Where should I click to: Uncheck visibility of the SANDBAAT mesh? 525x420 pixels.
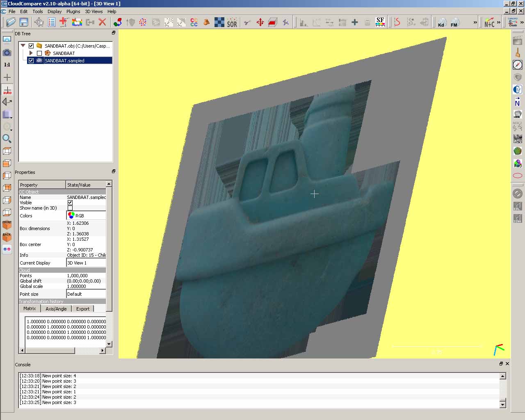click(x=39, y=53)
